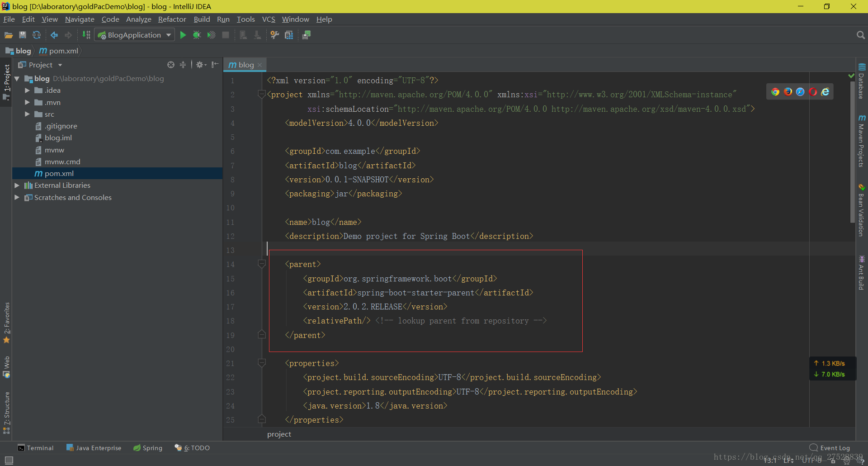Open the Database side panel
This screenshot has width=868, height=466.
click(862, 81)
